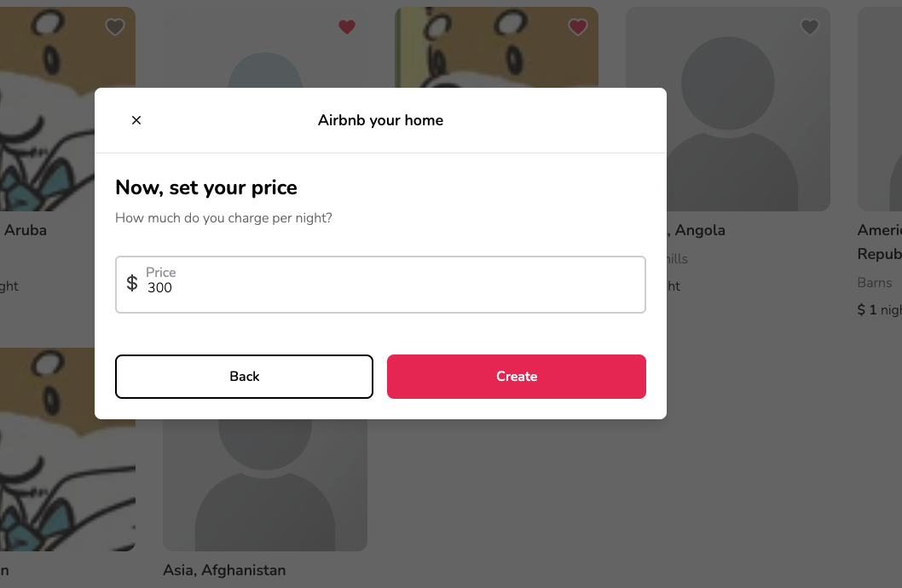This screenshot has height=588, width=902.
Task: Click the Now, set your price heading
Action: click(x=206, y=187)
